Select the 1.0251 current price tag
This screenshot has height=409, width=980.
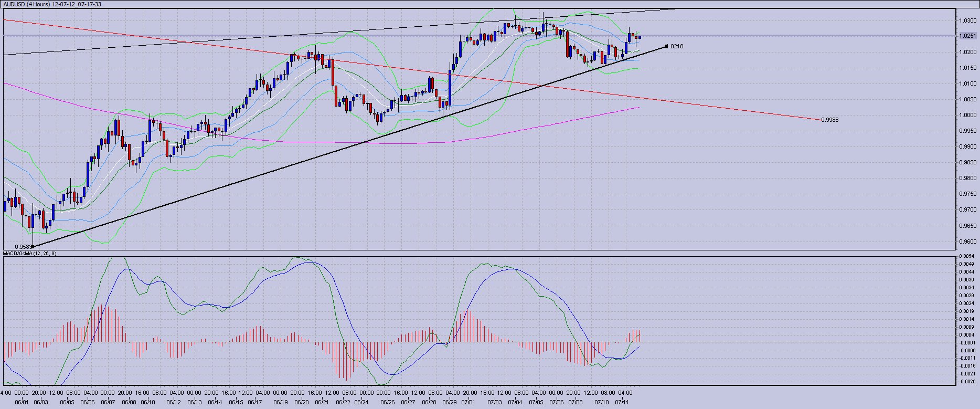tap(968, 36)
